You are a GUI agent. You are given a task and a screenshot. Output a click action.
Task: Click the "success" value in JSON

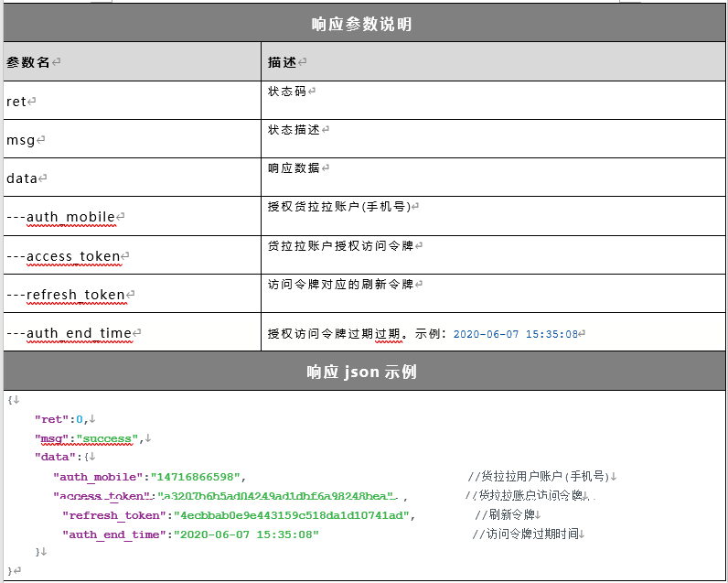tap(108, 439)
